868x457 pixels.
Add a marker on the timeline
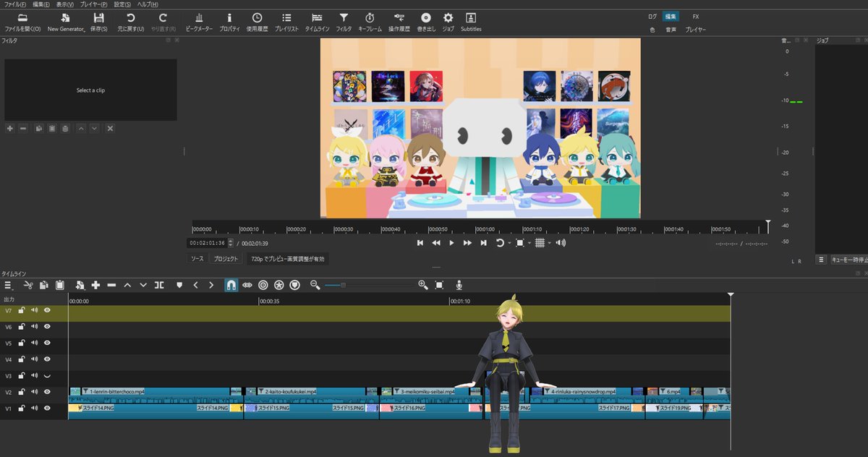tap(179, 286)
